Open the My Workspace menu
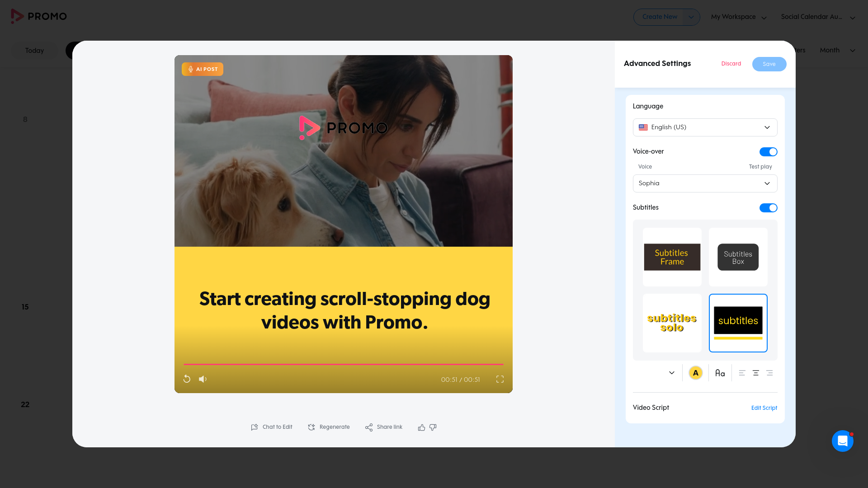The width and height of the screenshot is (868, 488). pyautogui.click(x=739, y=17)
